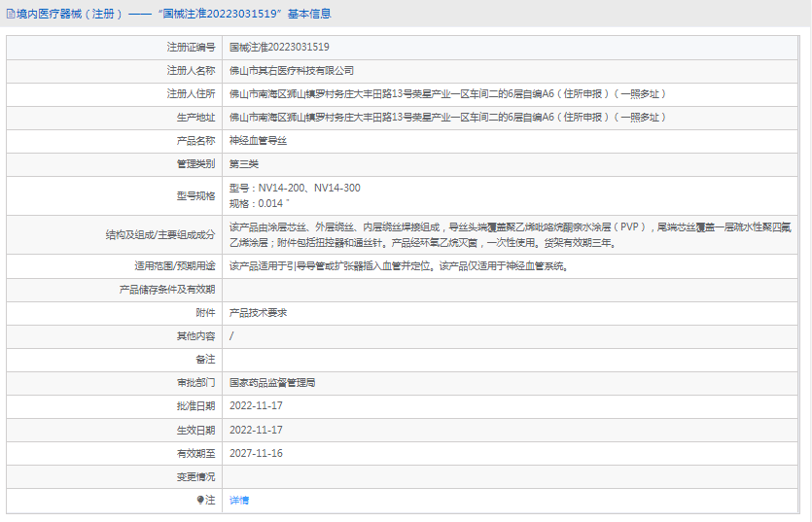Click the 产品名称 label cell

click(115, 141)
